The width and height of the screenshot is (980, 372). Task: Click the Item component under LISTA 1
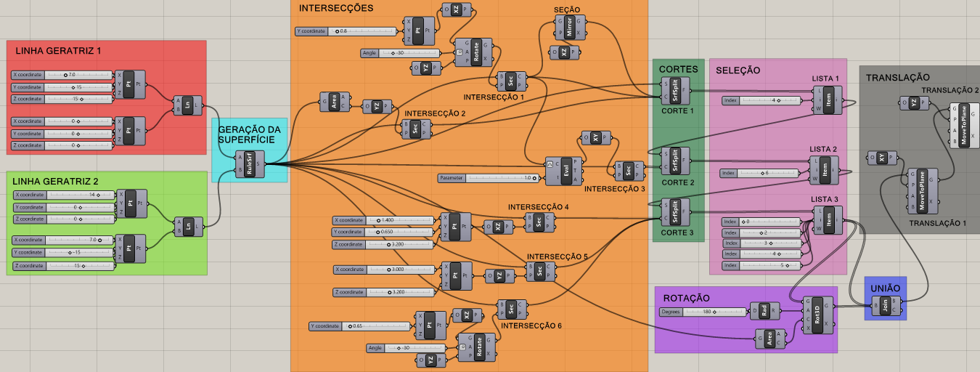828,100
